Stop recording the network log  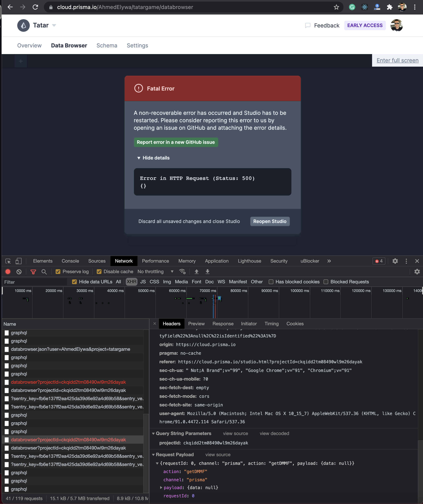click(x=8, y=271)
